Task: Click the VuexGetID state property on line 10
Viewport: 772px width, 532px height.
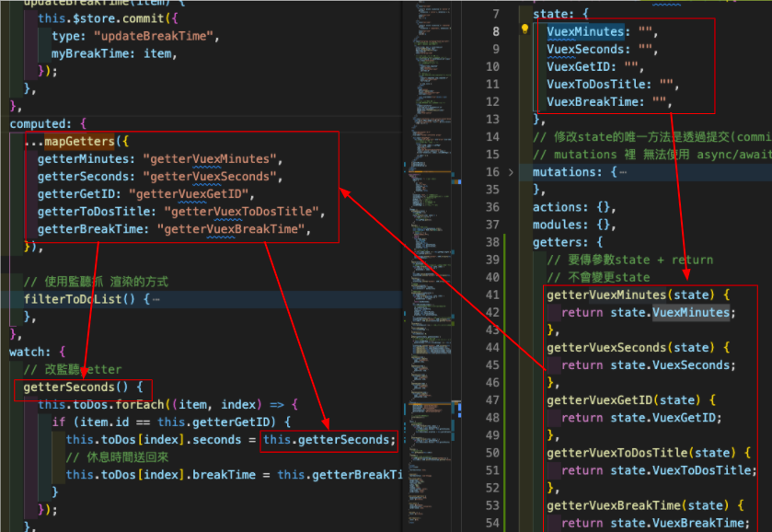Action: coord(579,67)
